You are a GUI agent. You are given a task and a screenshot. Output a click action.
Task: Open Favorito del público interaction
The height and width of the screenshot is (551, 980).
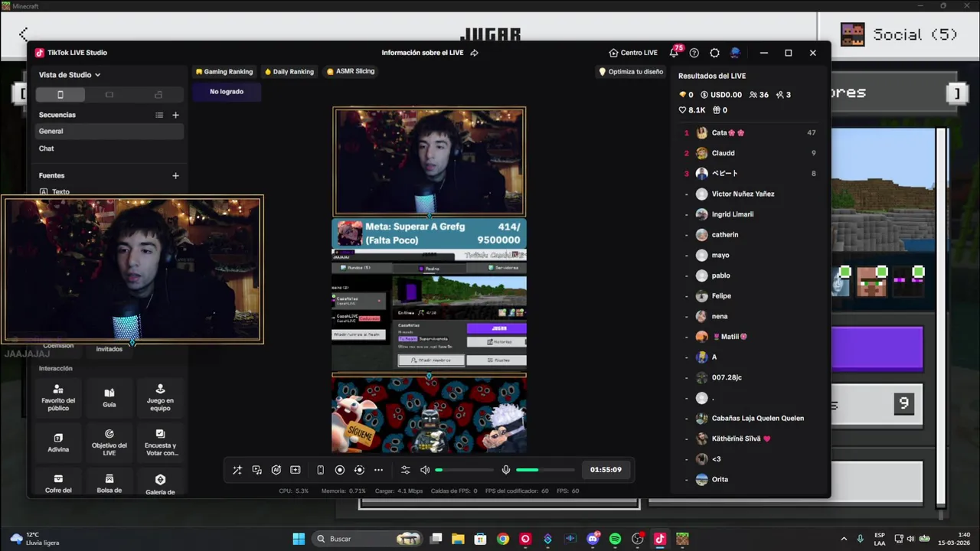coord(58,398)
